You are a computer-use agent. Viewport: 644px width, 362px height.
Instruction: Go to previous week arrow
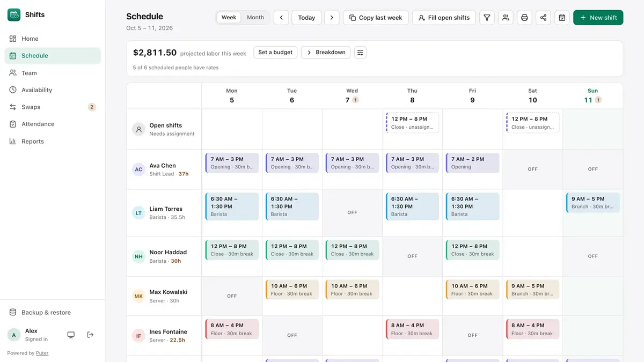coord(281,18)
